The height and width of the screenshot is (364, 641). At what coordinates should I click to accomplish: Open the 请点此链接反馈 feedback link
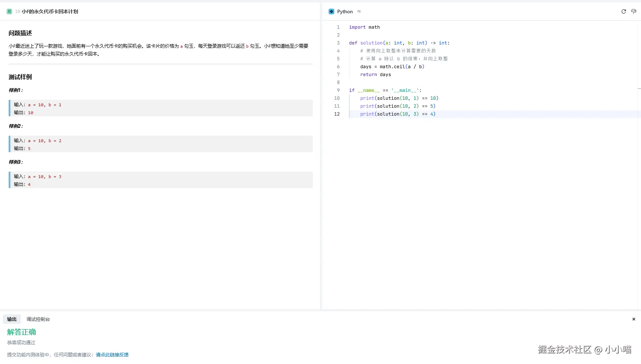[x=112, y=355]
